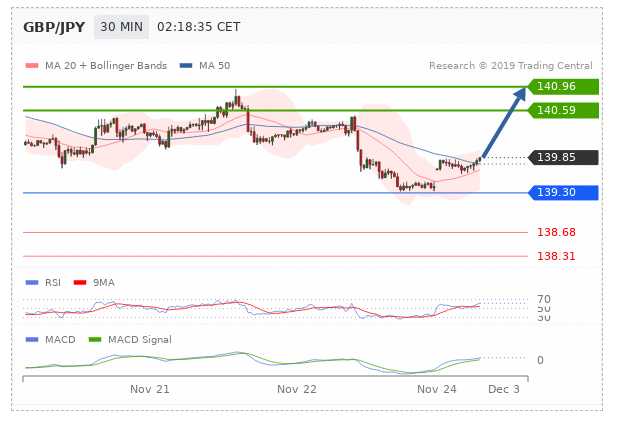This screenshot has width=617, height=421.
Task: Click the MACD Signal legend label
Action: coord(140,340)
